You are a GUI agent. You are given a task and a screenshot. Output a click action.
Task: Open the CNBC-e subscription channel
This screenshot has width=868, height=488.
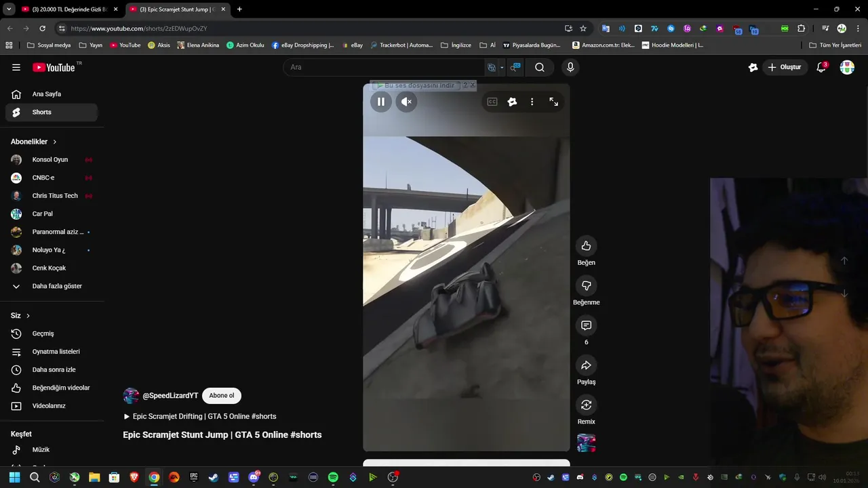(52, 178)
